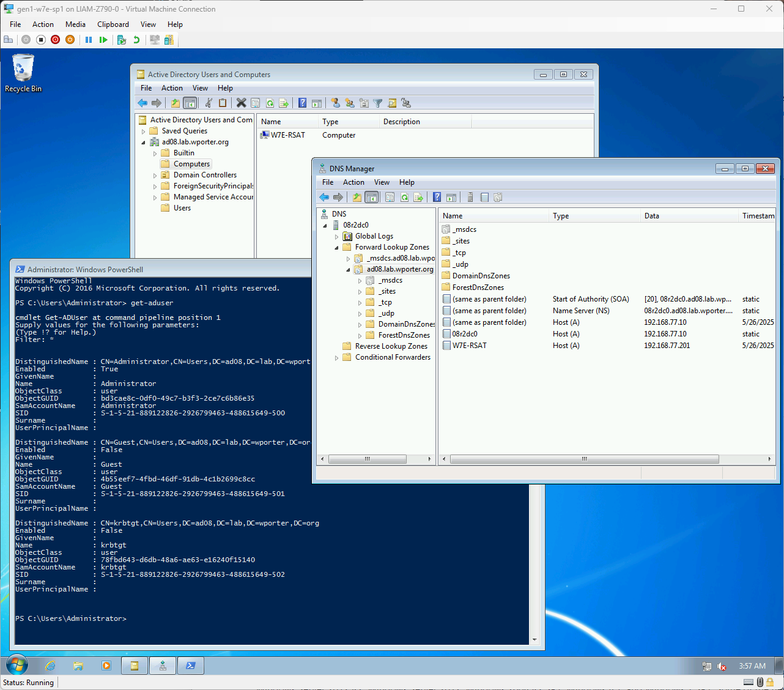Open File menu in DNS Manager

pos(328,182)
